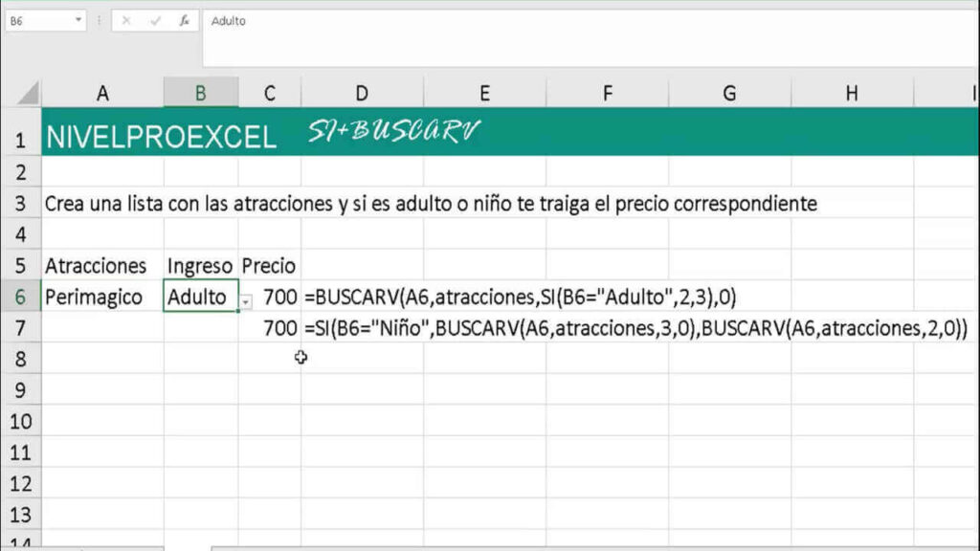
Task: Select column A header
Action: (x=102, y=93)
